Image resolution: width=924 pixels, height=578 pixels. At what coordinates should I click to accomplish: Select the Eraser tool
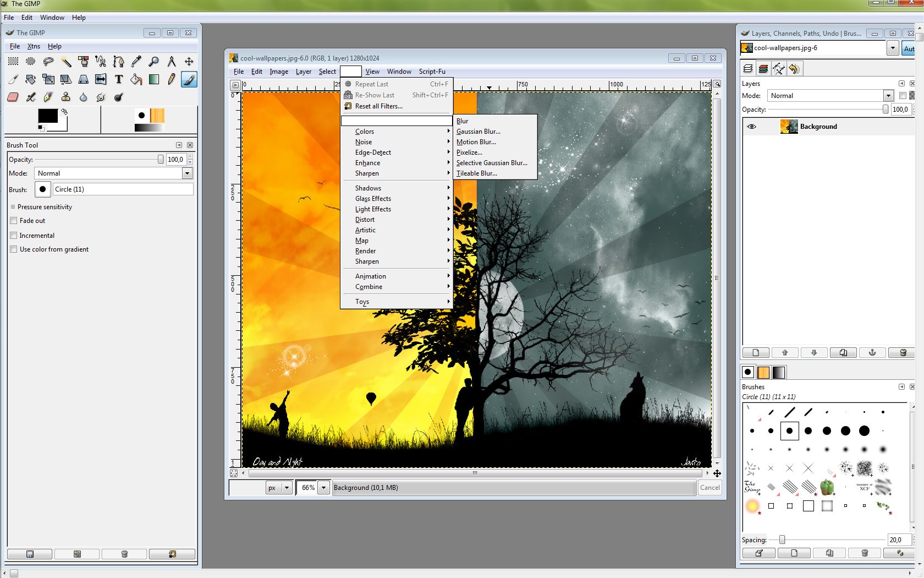pos(13,97)
